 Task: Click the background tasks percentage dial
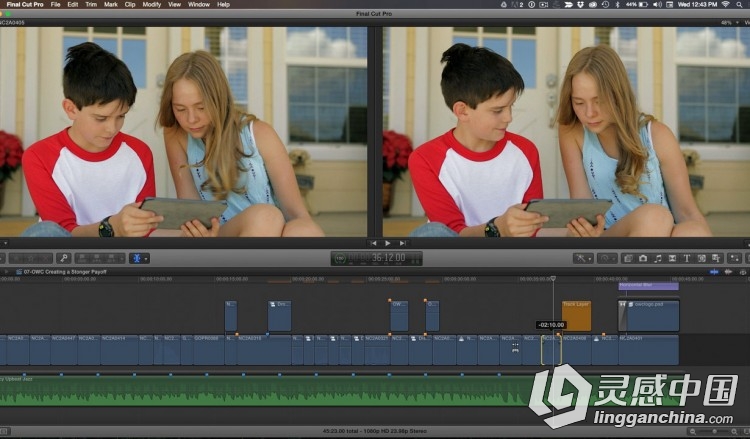[340, 258]
